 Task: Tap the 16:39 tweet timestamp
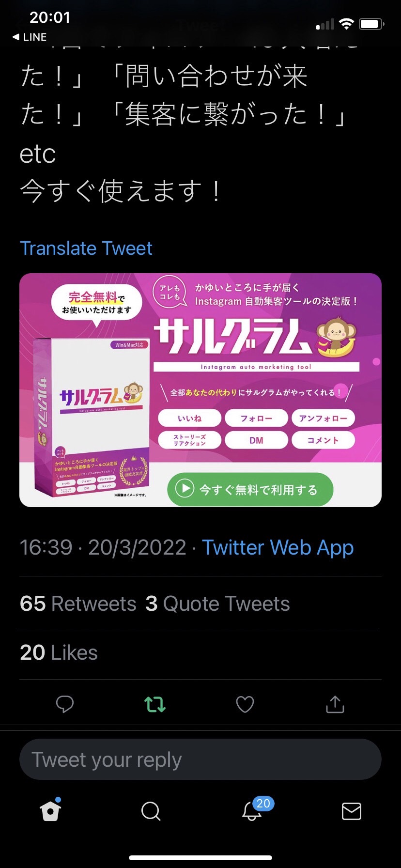coord(46,548)
